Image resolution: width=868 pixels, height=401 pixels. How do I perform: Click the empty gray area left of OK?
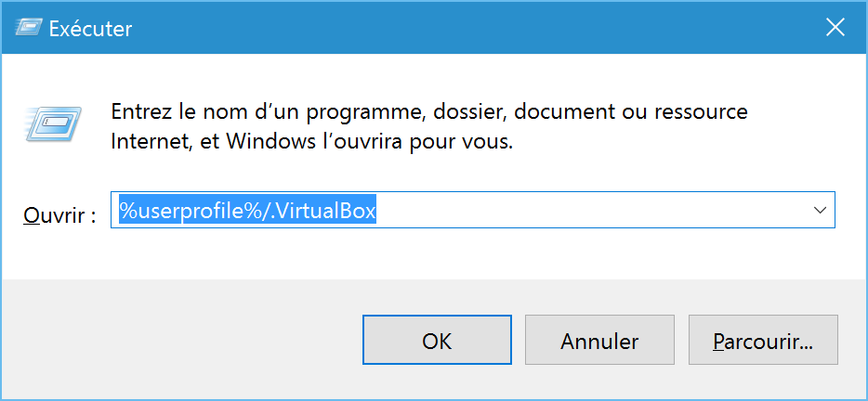coord(183,340)
